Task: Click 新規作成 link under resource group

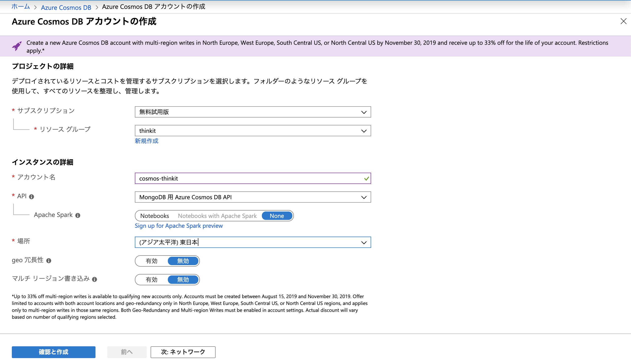Action: pyautogui.click(x=147, y=141)
